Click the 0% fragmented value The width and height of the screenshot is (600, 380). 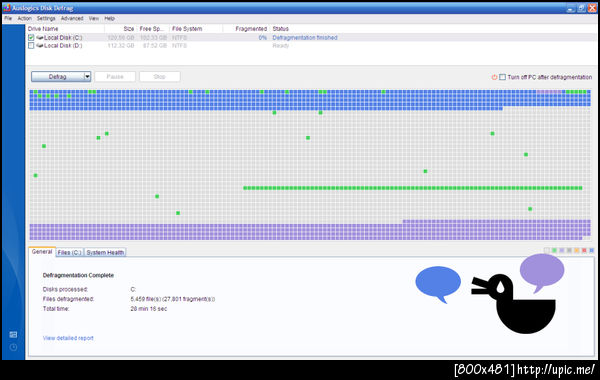[x=262, y=38]
